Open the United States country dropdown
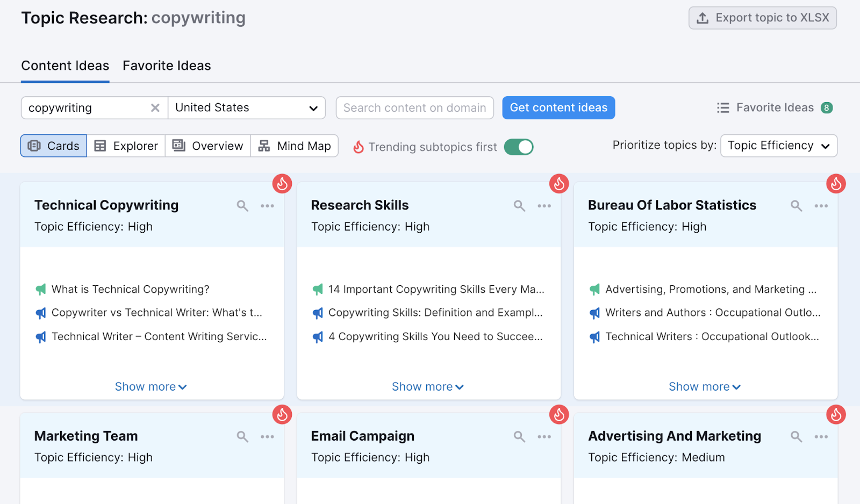Screen dimensions: 860x504 (x=247, y=108)
